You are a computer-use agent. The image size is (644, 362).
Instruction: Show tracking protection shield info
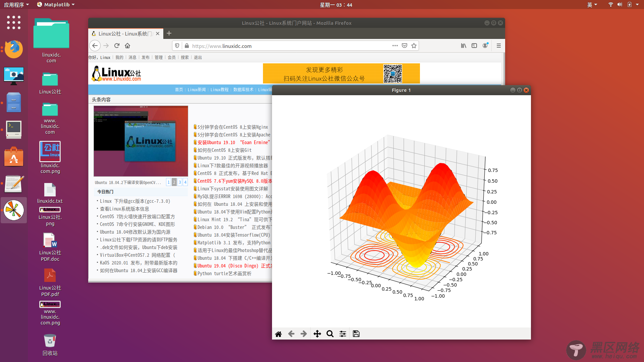coord(177,46)
